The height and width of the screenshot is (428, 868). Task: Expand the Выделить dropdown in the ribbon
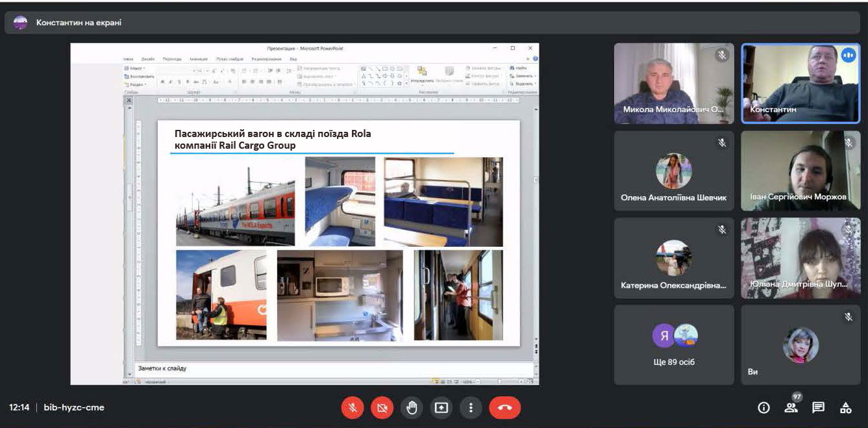tap(523, 84)
